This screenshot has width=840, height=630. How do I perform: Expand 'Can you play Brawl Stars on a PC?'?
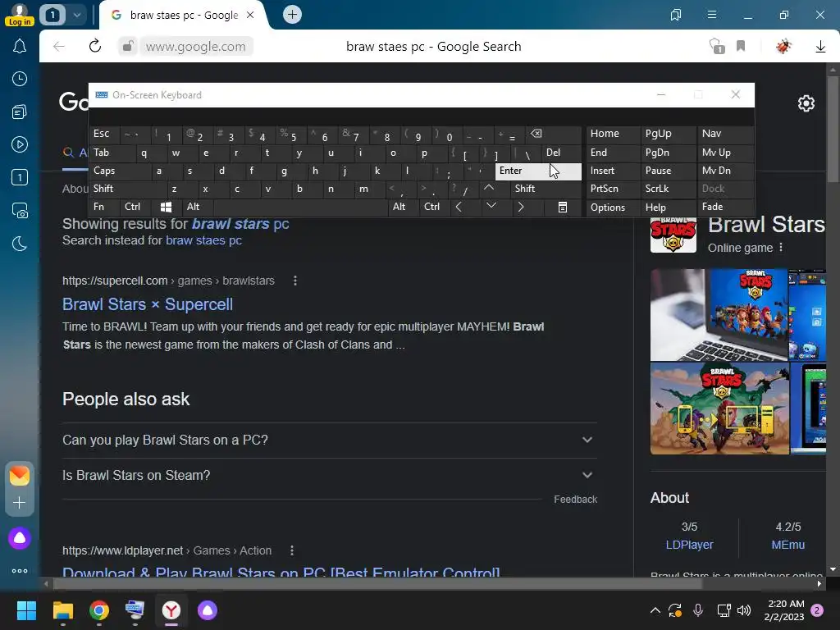coord(330,440)
